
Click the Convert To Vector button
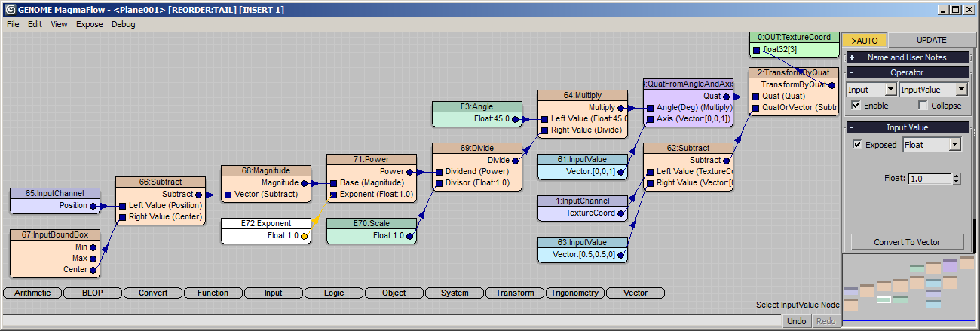coord(908,242)
